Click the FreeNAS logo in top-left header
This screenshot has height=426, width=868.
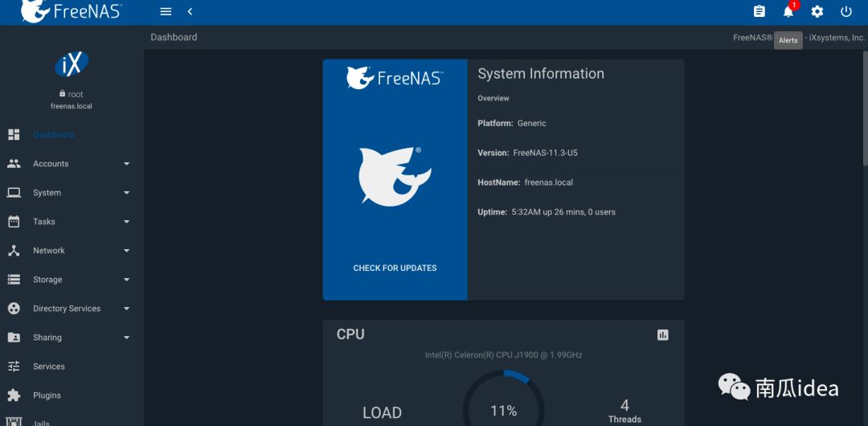[x=72, y=11]
